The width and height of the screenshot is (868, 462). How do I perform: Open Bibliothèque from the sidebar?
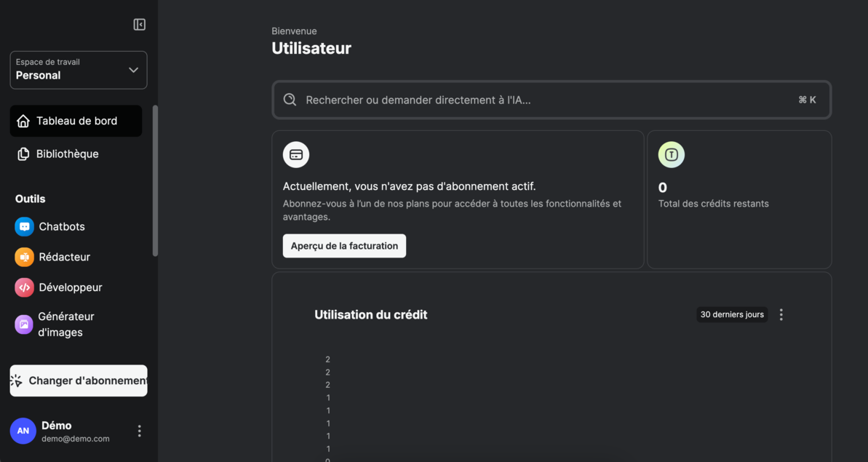(x=67, y=154)
